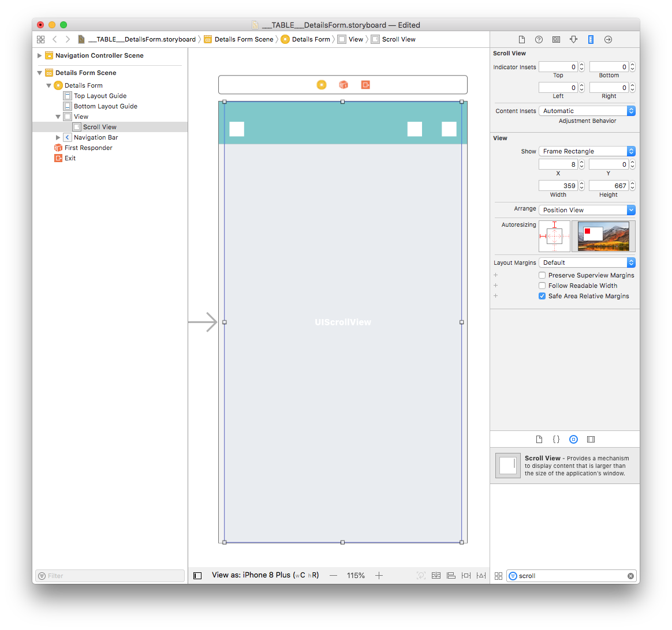Image resolution: width=672 pixels, height=630 pixels.
Task: Enable Follow Readable Width checkbox
Action: tap(542, 286)
